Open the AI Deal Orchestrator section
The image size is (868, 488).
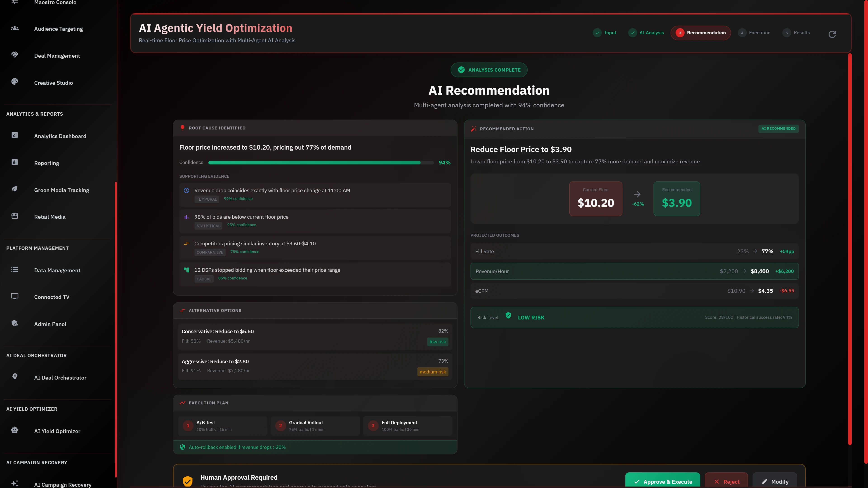(60, 378)
